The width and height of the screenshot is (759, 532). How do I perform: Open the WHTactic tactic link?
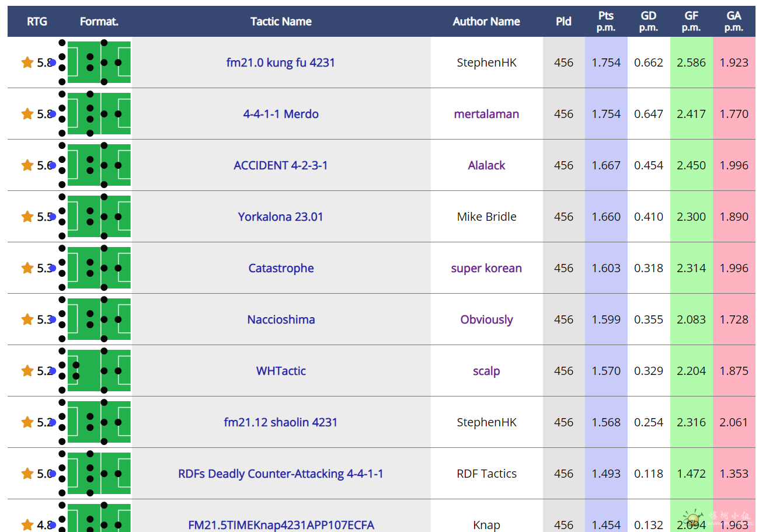click(x=281, y=371)
